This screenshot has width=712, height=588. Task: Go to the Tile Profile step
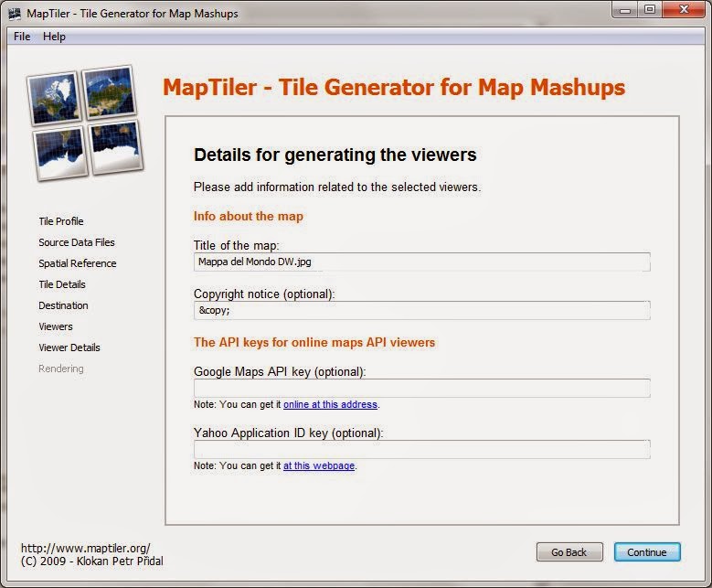pyautogui.click(x=61, y=221)
